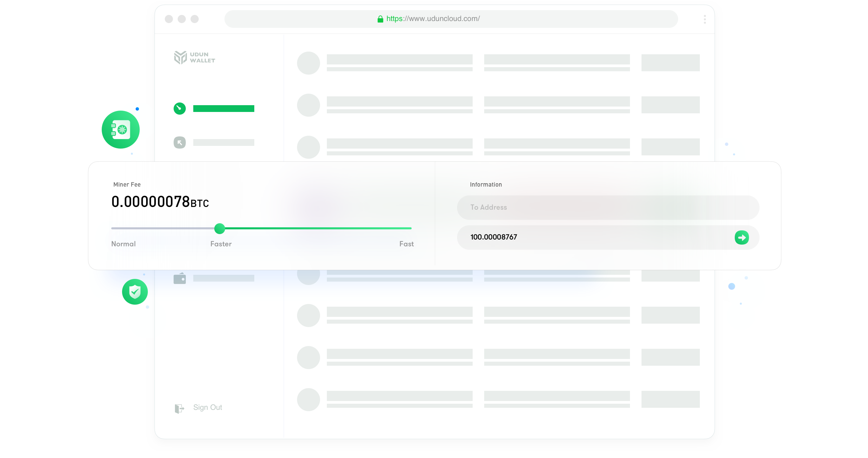Click the wallet card icon near Sign Out
Image resolution: width=868 pixels, height=458 pixels.
180,278
